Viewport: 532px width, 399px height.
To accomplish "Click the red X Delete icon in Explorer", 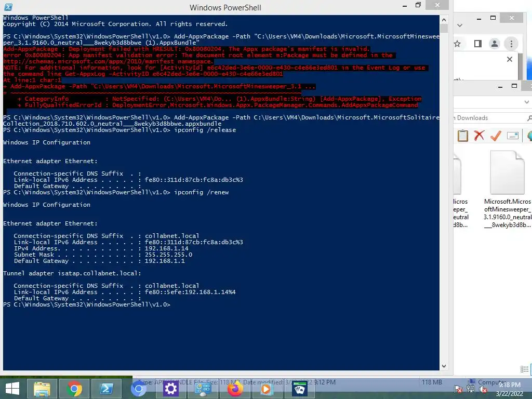I will [x=479, y=136].
